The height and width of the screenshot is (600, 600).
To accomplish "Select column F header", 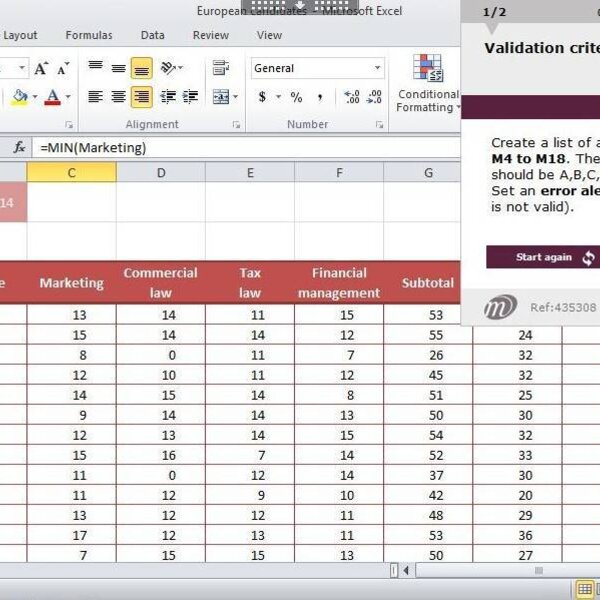I will 339,173.
